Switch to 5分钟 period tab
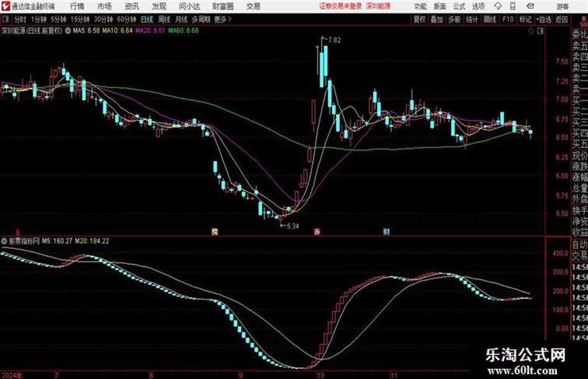 point(58,19)
